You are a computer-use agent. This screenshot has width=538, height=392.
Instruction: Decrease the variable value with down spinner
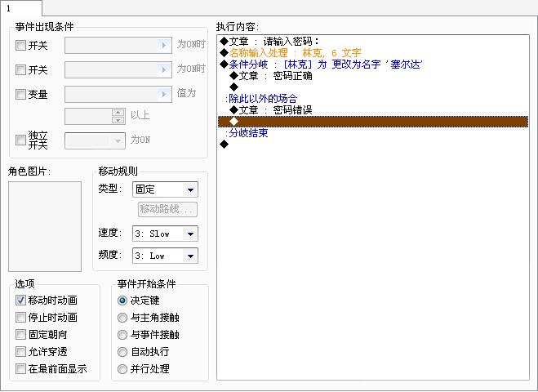click(118, 120)
